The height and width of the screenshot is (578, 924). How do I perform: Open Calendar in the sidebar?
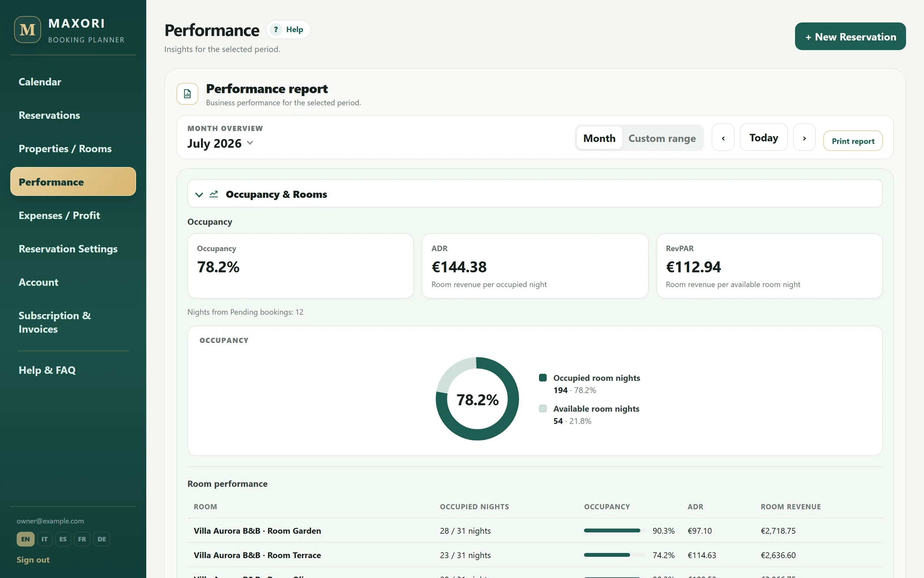[x=73, y=82]
